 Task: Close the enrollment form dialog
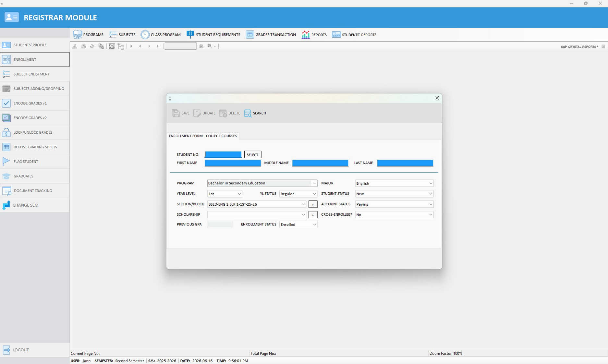(437, 98)
